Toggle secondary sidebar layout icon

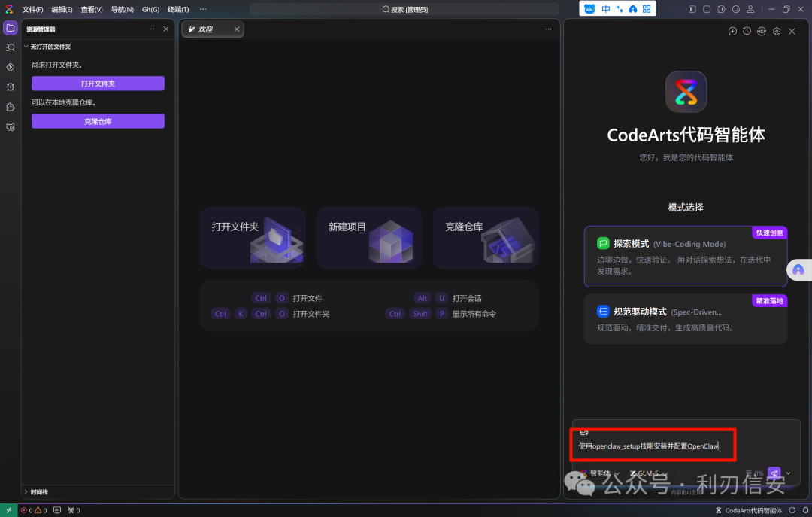(x=721, y=9)
